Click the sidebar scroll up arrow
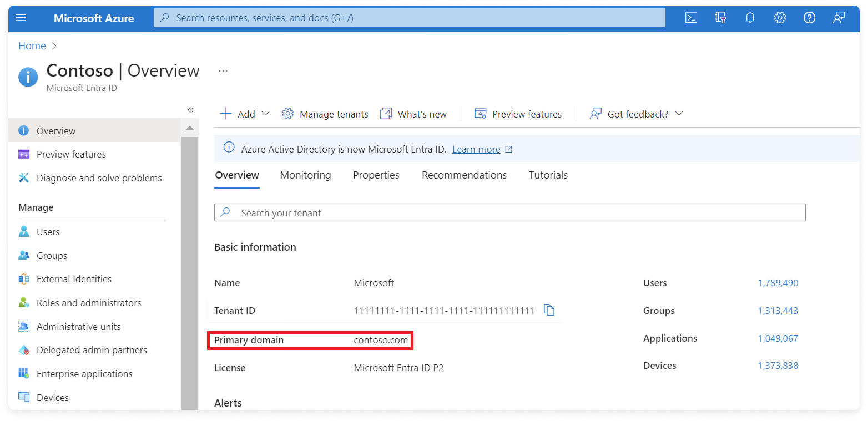868x421 pixels. tap(190, 129)
